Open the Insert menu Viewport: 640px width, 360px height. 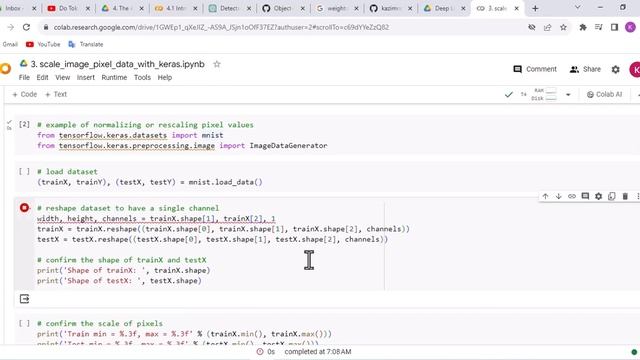click(x=86, y=78)
